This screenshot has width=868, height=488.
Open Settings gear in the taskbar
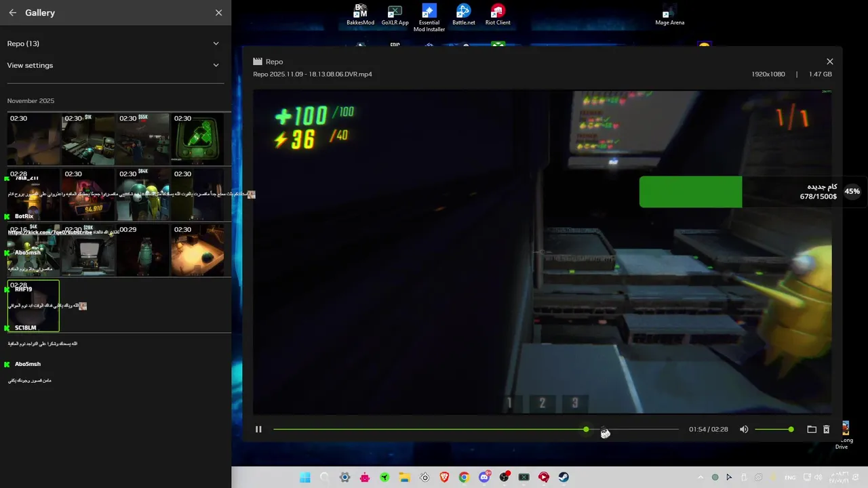pyautogui.click(x=344, y=477)
